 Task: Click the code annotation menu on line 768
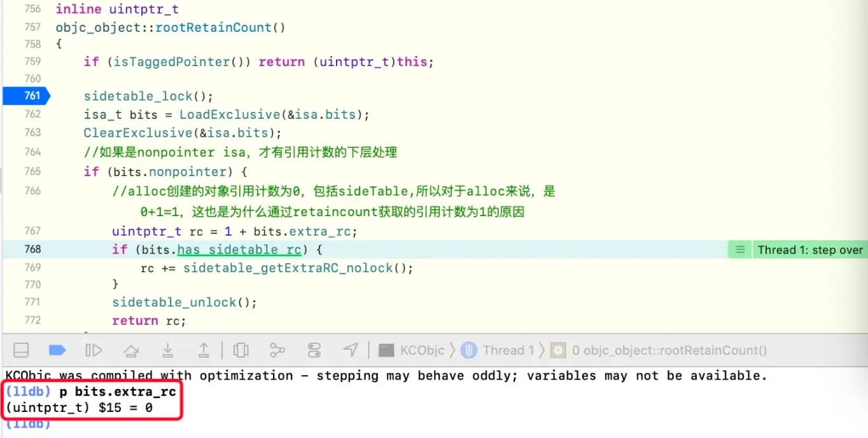pos(738,249)
